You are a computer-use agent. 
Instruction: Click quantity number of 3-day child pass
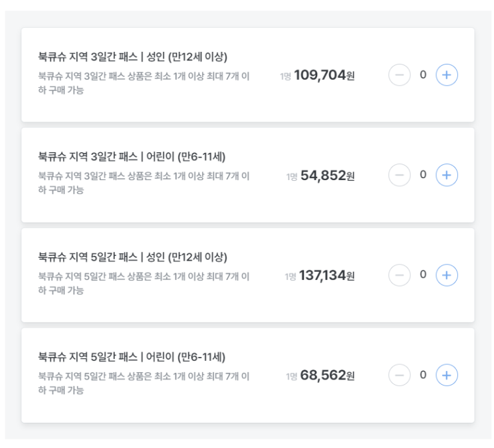tap(423, 175)
